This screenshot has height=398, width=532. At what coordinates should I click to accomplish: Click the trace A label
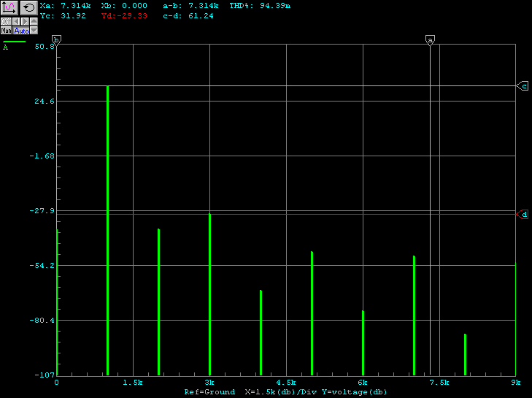click(x=6, y=47)
